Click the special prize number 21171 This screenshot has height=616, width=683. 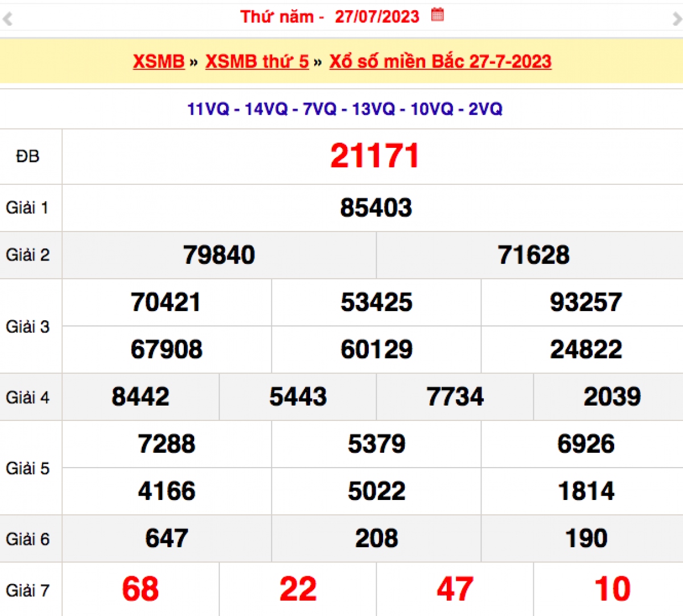click(x=375, y=156)
